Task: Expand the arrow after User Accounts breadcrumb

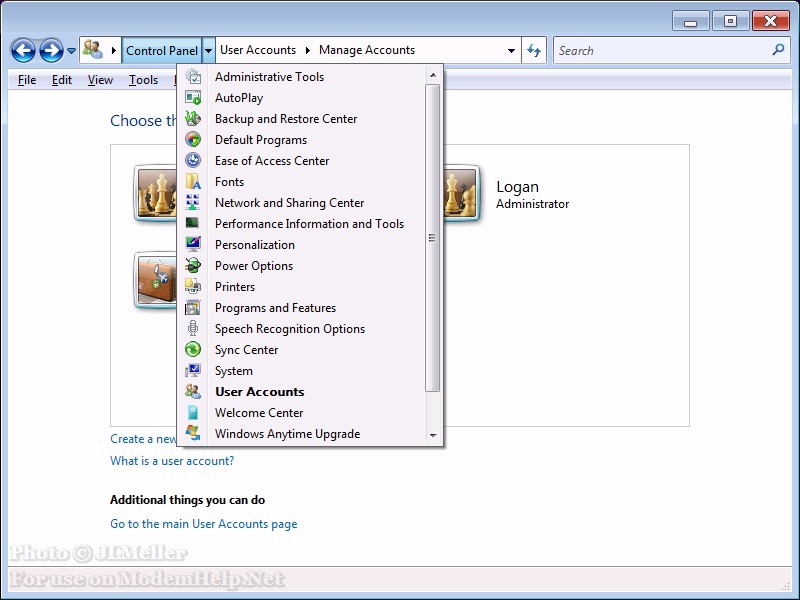Action: (x=308, y=50)
